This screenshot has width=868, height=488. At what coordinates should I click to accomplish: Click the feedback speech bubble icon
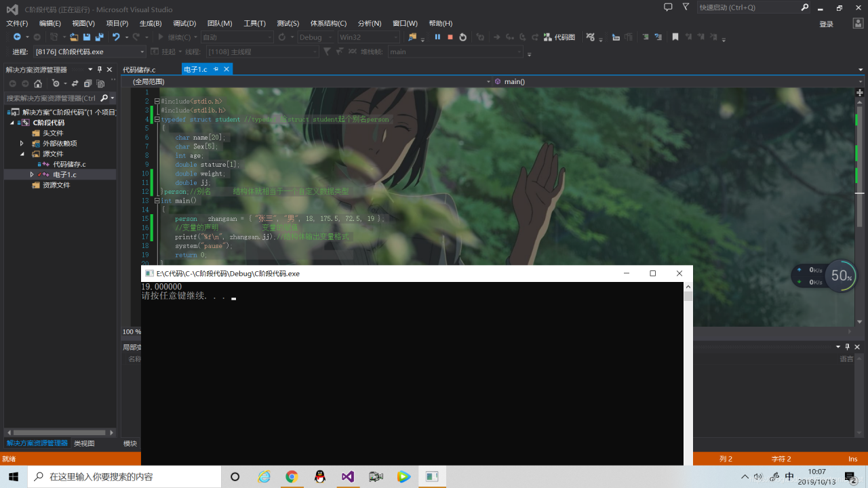668,7
